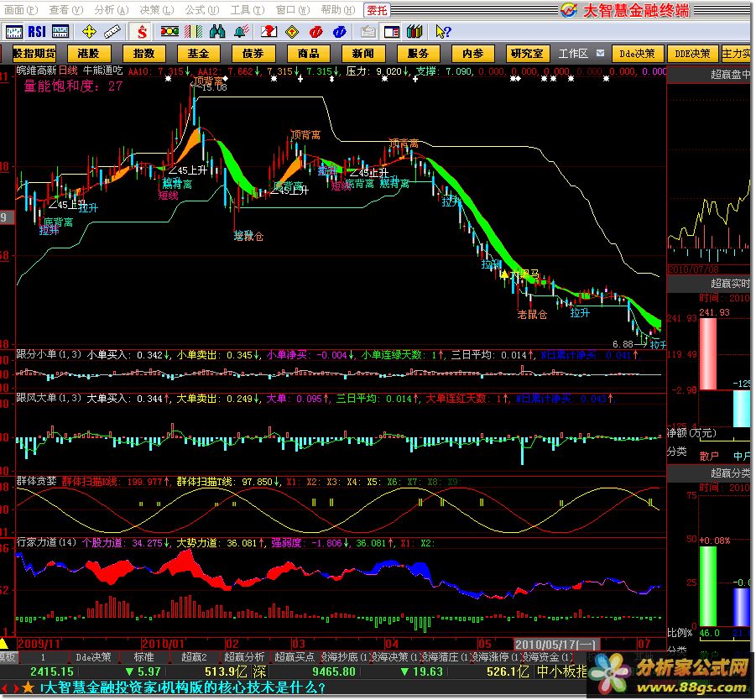
Task: Click the 委托 button
Action: pos(377,10)
